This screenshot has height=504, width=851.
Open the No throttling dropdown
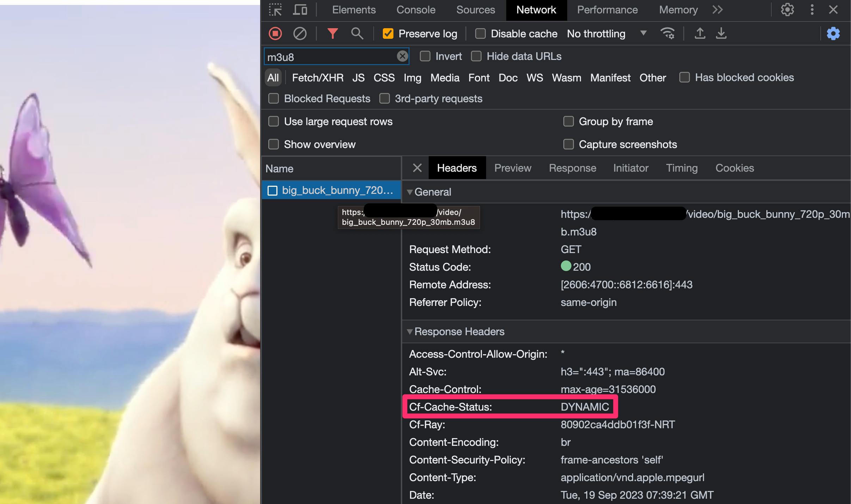[x=606, y=34]
